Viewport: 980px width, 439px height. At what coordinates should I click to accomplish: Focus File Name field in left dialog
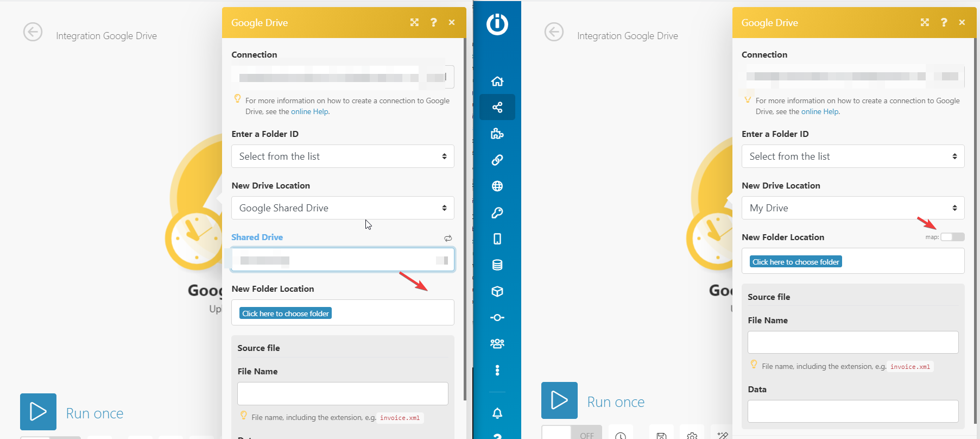click(x=343, y=393)
